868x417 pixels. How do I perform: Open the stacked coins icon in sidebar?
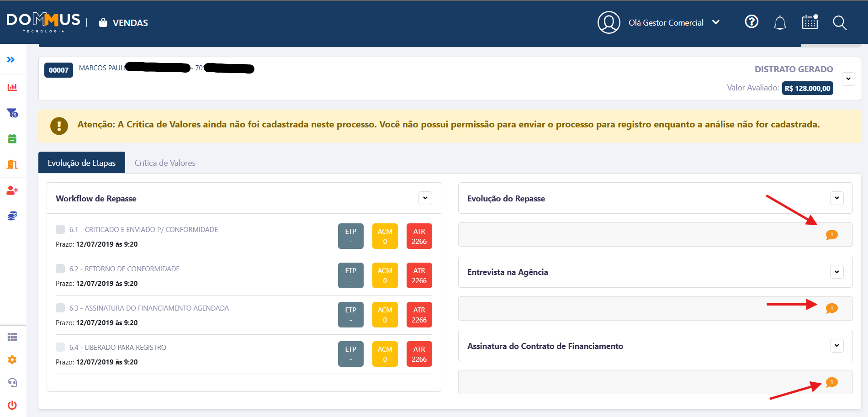click(12, 216)
